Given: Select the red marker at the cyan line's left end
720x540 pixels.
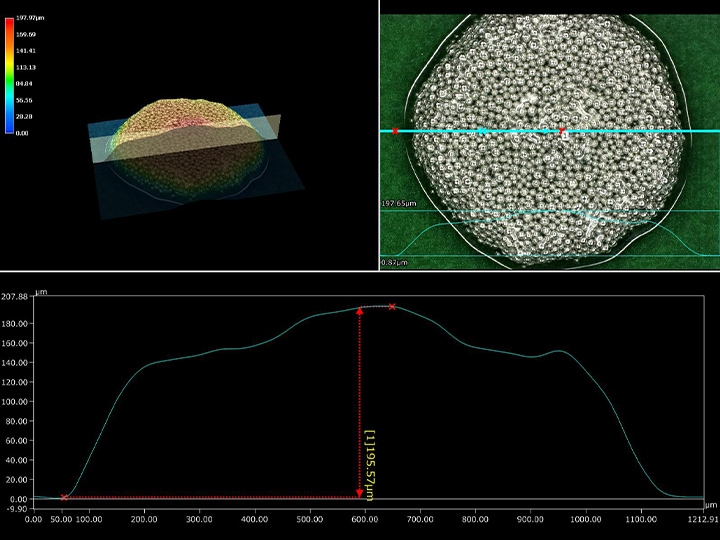Looking at the screenshot, I should tap(396, 131).
